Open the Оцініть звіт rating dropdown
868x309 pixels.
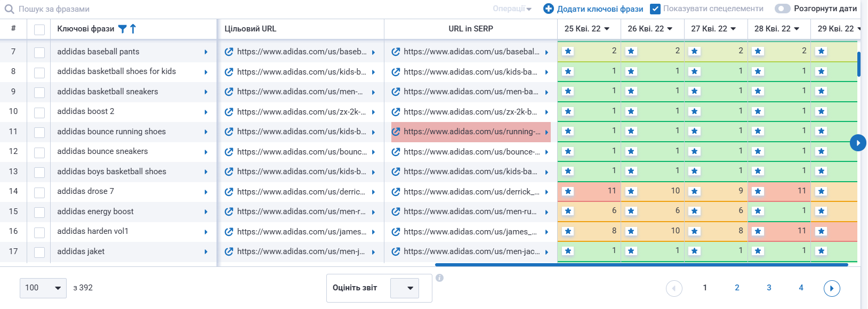[x=404, y=288]
